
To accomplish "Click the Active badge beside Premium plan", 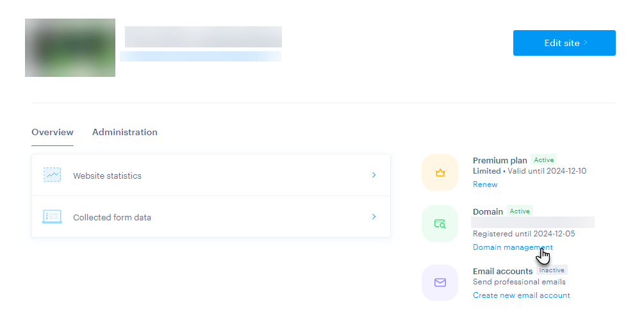I will [543, 160].
